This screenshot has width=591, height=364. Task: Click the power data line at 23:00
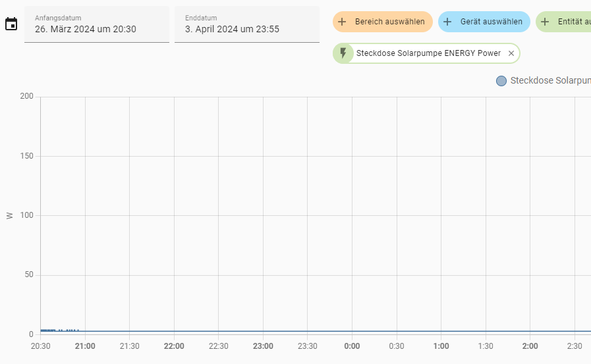263,331
